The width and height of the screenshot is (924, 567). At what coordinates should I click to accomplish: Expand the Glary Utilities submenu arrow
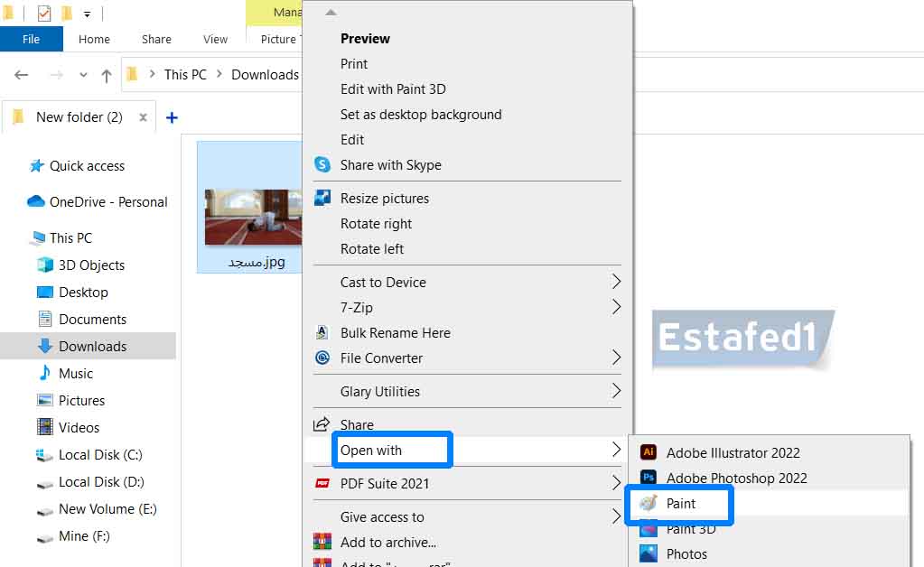point(616,391)
